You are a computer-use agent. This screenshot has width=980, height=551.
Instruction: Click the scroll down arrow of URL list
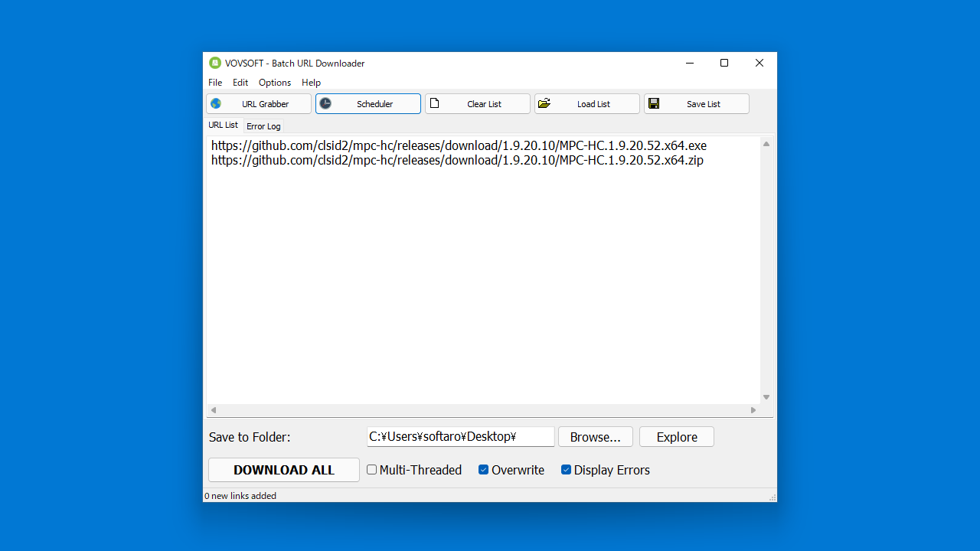tap(766, 397)
